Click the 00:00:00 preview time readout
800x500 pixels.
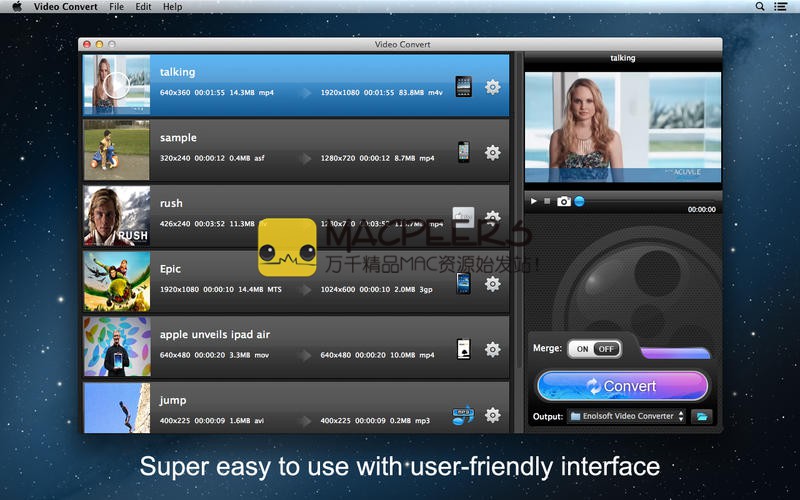(x=702, y=209)
